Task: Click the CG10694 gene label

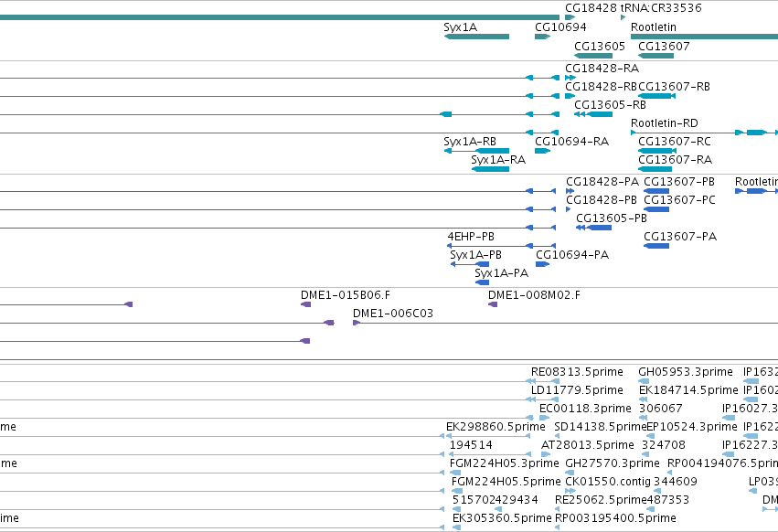Action: click(x=560, y=27)
